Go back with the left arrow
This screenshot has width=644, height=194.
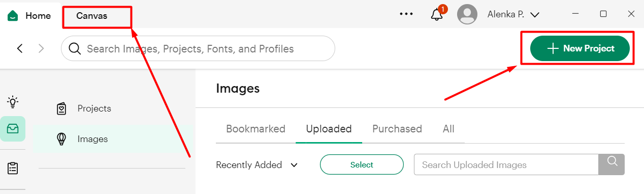tap(20, 48)
